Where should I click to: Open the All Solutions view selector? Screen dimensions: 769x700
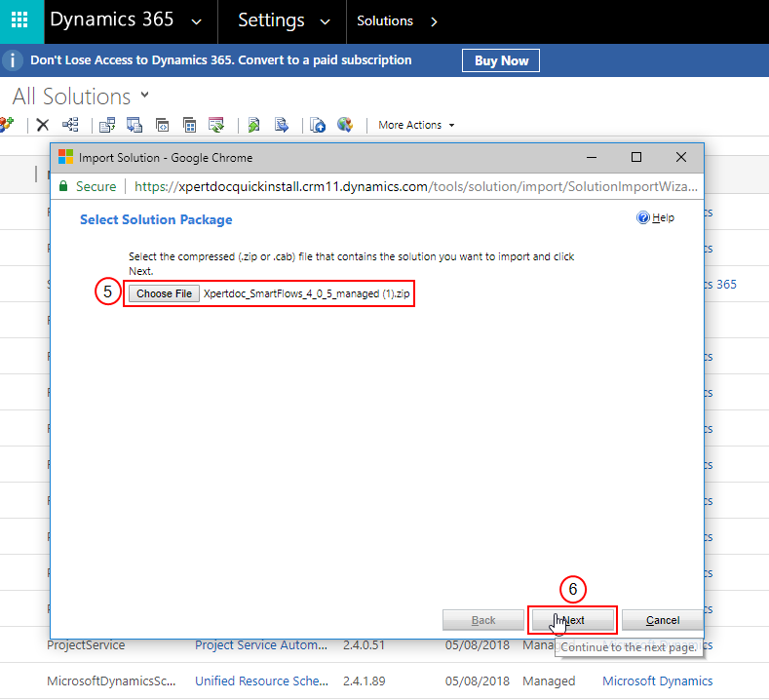(x=145, y=95)
